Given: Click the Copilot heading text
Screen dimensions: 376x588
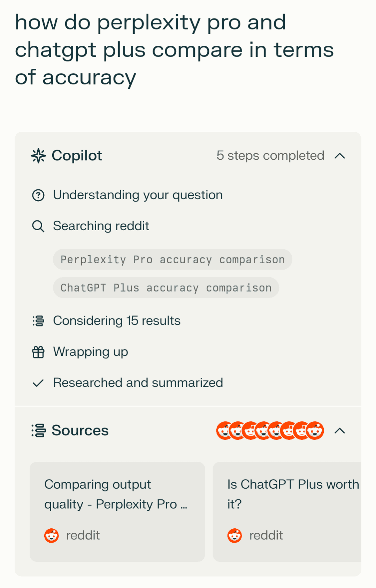Looking at the screenshot, I should click(x=77, y=156).
